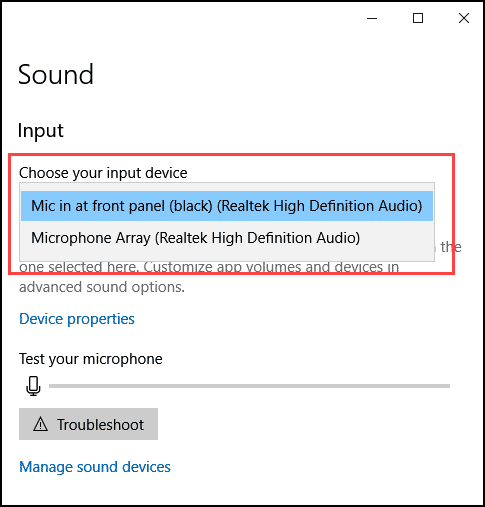Screen dimensions: 485x507
Task: Click the Troubleshoot button
Action: tap(88, 424)
